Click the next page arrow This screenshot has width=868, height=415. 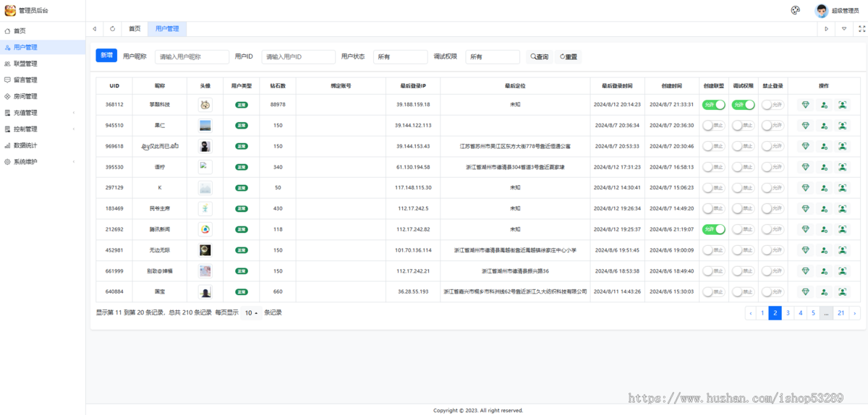point(855,313)
